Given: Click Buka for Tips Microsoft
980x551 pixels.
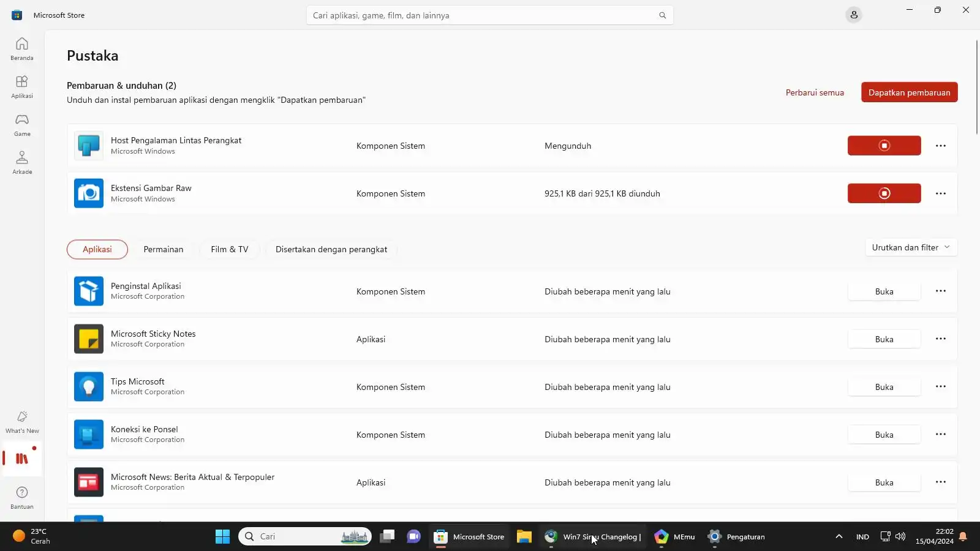Looking at the screenshot, I should (x=884, y=387).
